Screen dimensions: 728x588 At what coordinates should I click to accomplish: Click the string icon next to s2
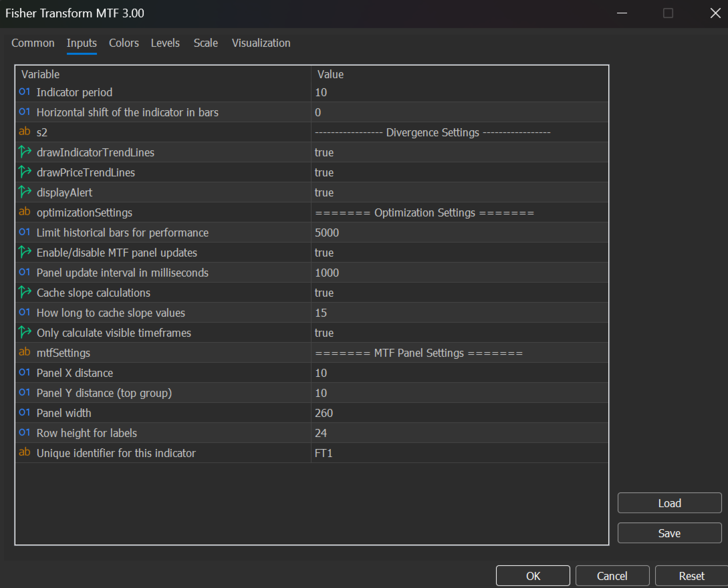[25, 132]
